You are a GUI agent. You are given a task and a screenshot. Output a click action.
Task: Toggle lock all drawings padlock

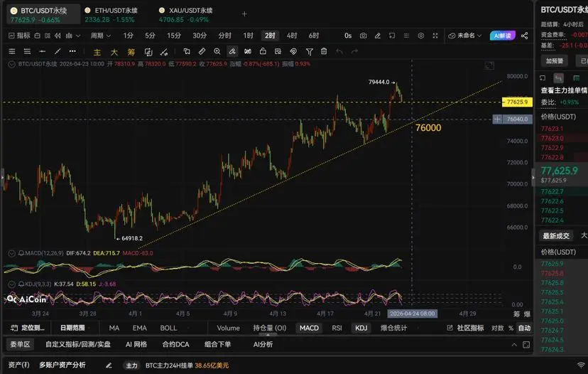click(x=263, y=51)
